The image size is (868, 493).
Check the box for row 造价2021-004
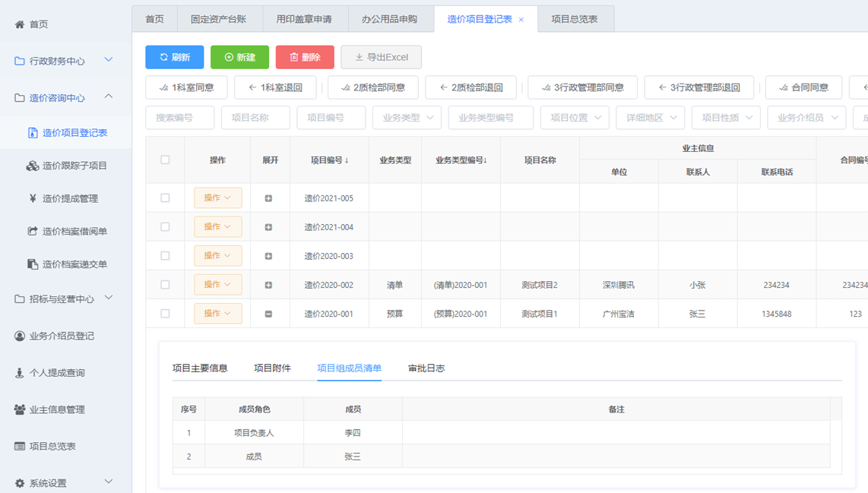point(165,227)
